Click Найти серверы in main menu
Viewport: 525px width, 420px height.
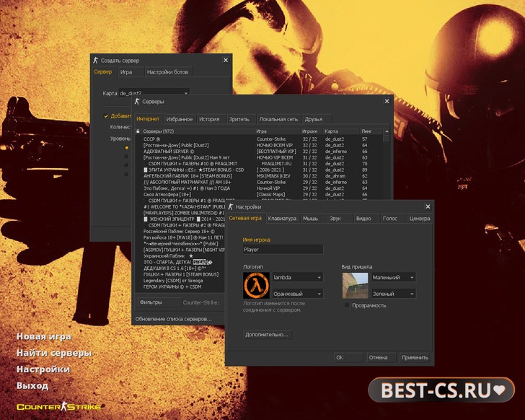[x=54, y=353]
